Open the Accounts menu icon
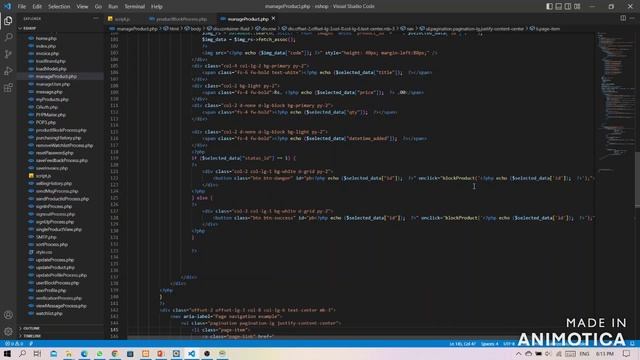The image size is (640, 360). pos(8,315)
